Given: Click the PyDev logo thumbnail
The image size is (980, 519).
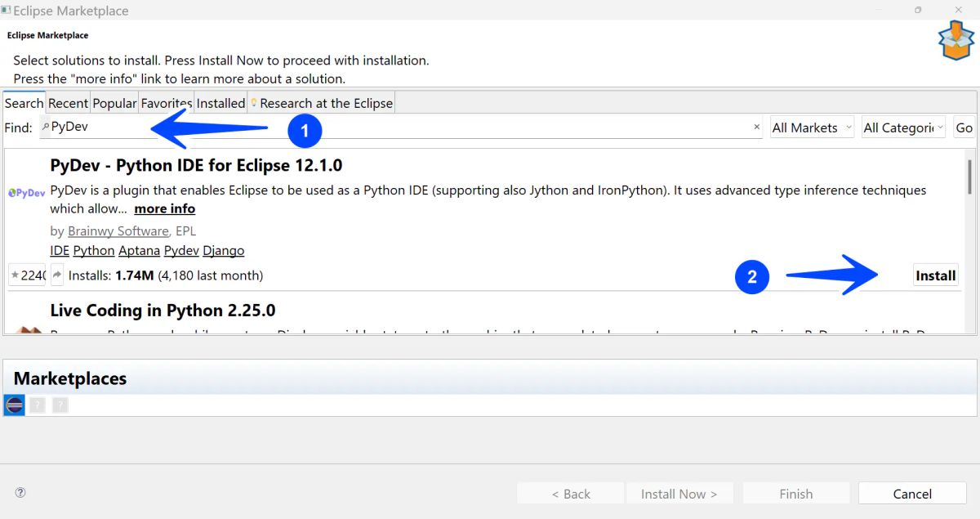Looking at the screenshot, I should (x=27, y=194).
